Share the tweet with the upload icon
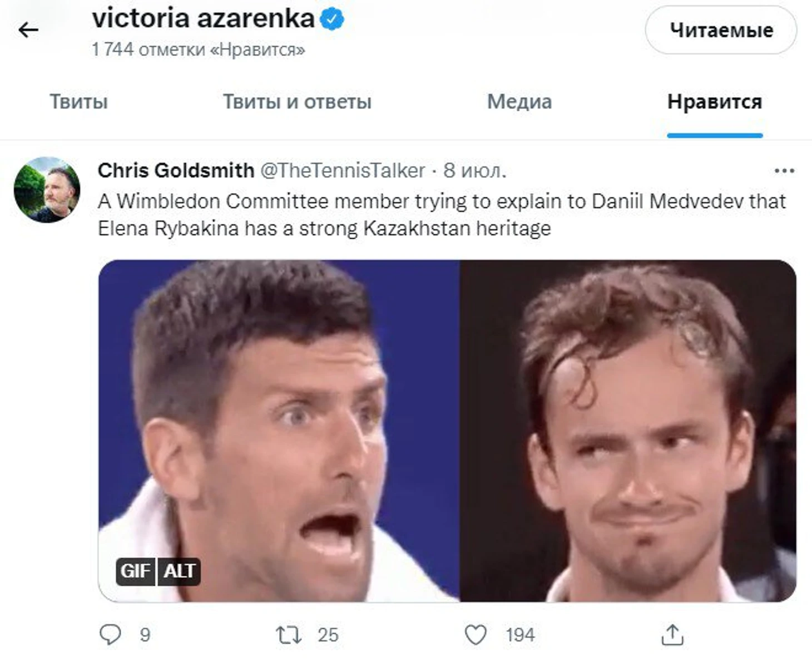812x662 pixels. 672,634
